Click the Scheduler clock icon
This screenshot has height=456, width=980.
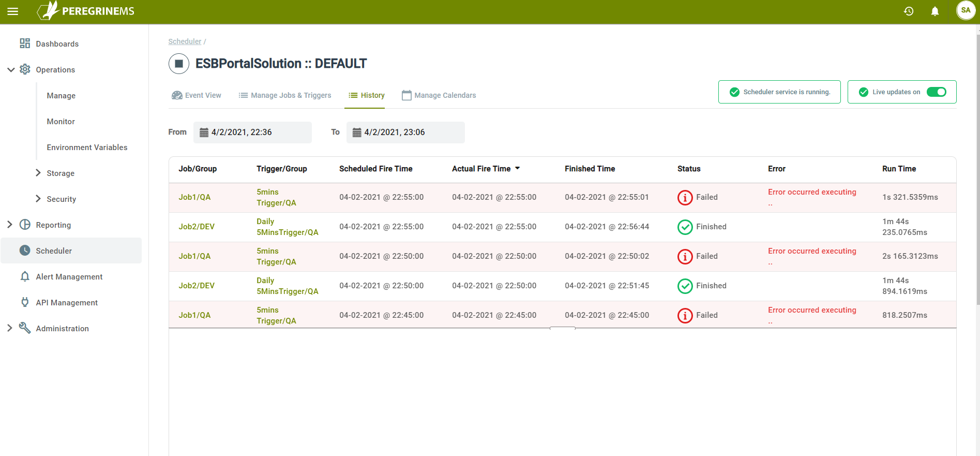click(25, 251)
